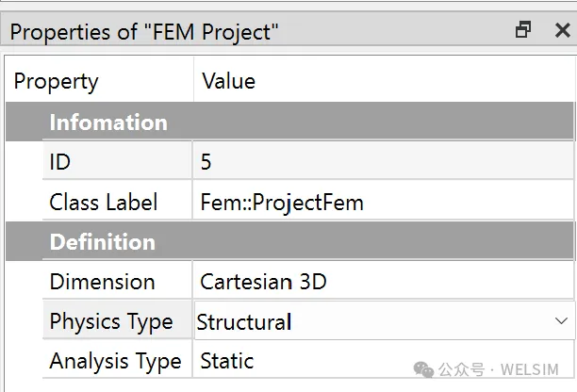
Task: Select the Class Label property row
Action: click(308, 202)
